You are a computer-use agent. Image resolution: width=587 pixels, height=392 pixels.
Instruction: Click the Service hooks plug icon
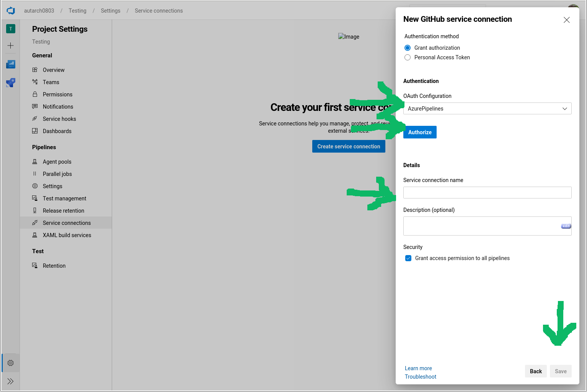click(x=35, y=119)
